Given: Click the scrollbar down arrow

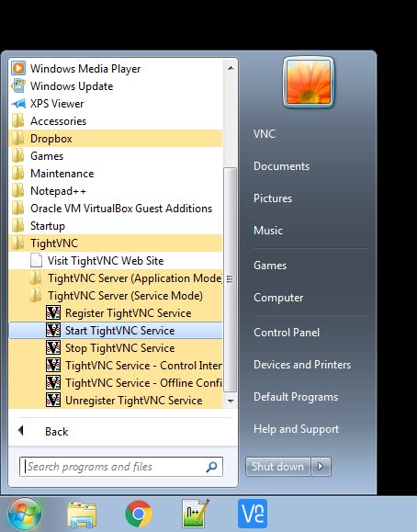Looking at the screenshot, I should coord(231,401).
